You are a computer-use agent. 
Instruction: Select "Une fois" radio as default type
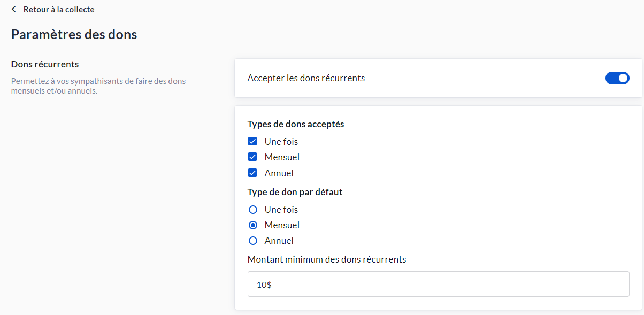click(253, 210)
